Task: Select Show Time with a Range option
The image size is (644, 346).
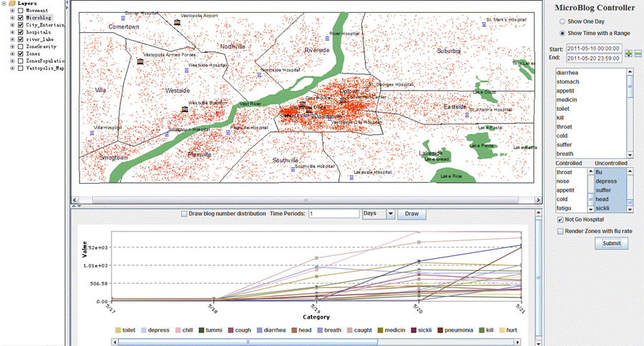Action: tap(562, 33)
